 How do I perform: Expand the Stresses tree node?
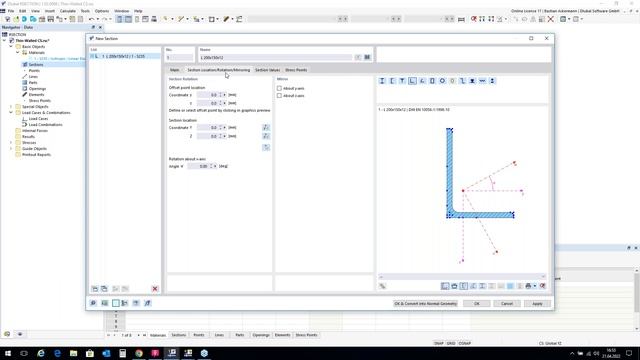tap(11, 142)
